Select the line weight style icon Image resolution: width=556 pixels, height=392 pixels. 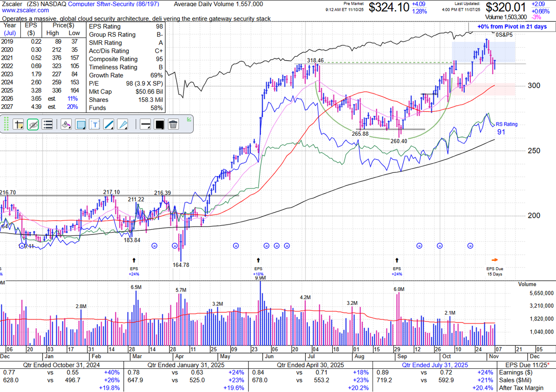tap(145, 124)
